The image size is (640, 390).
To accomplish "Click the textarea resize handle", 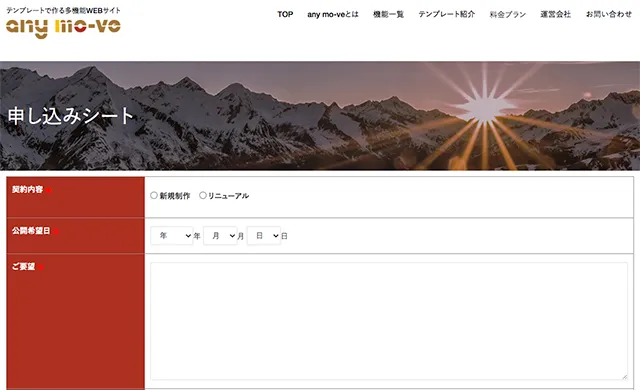I will 624,377.
